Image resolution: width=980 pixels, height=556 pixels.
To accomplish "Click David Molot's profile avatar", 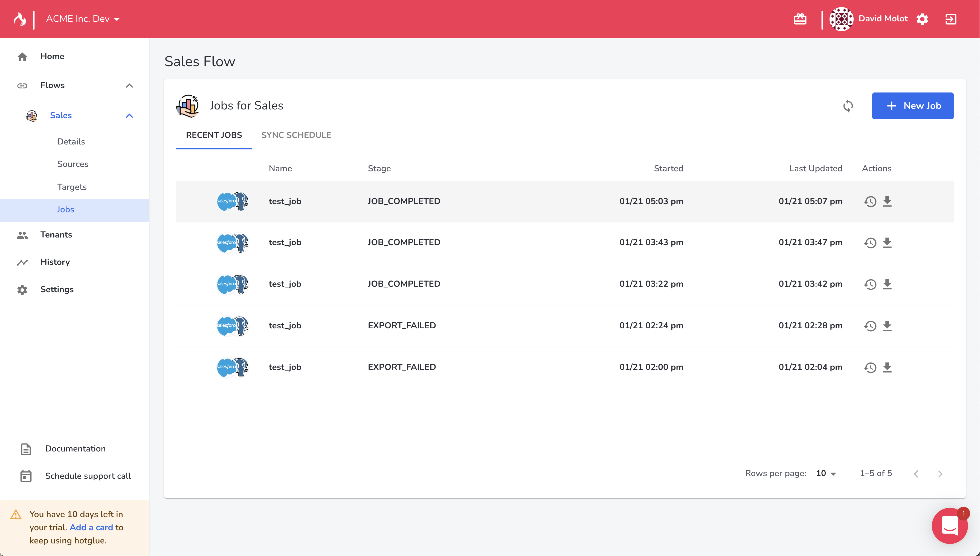I will (x=841, y=19).
